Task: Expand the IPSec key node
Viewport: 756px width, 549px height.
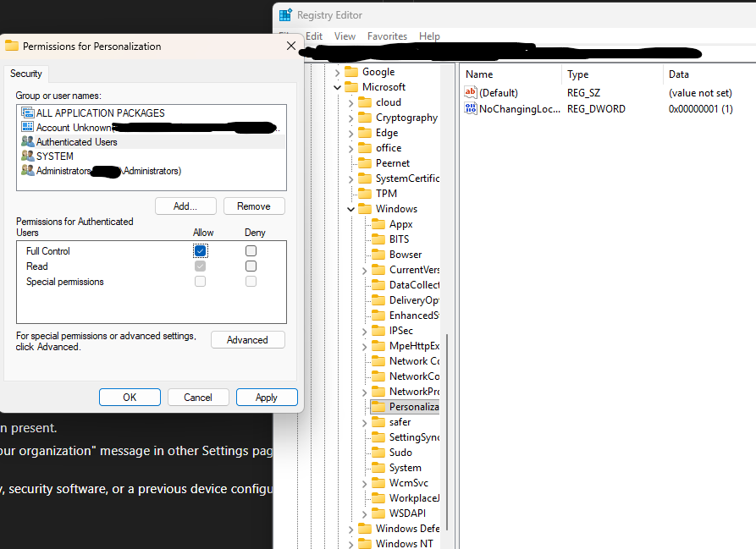Action: coord(364,332)
